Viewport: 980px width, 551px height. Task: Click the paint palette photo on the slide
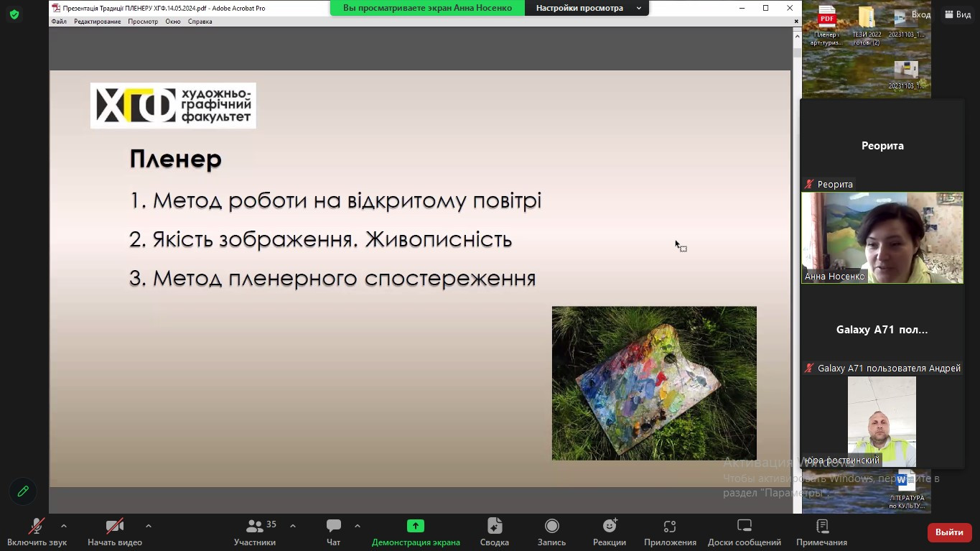(654, 383)
